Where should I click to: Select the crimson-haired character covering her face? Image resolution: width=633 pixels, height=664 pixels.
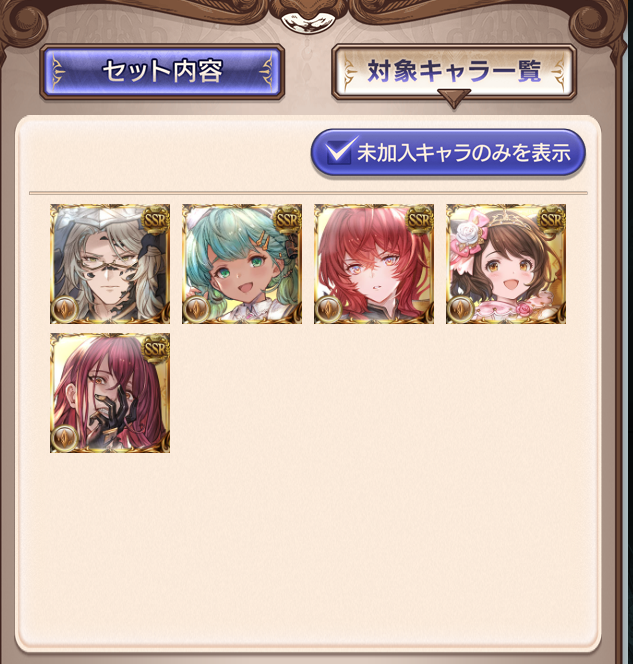coord(110,393)
